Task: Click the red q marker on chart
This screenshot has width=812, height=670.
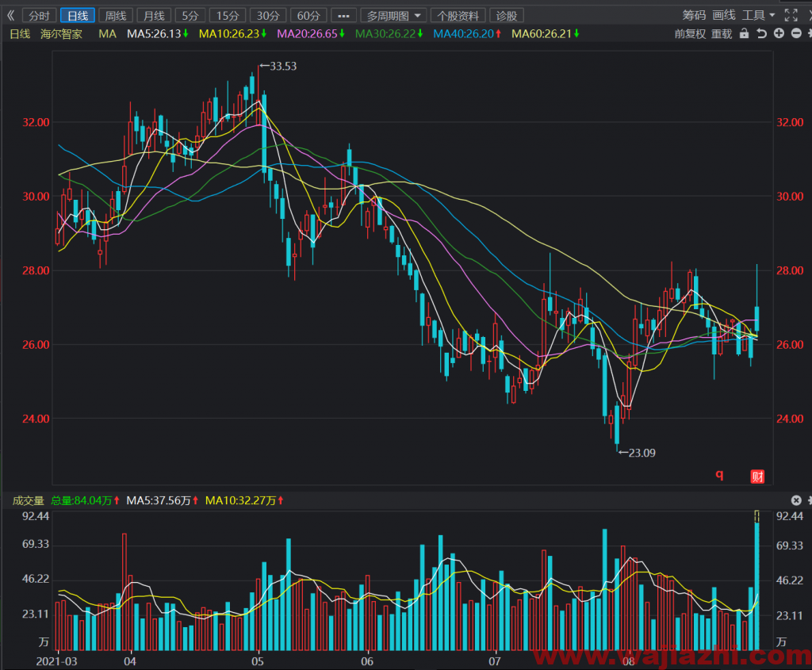Action: coord(719,475)
